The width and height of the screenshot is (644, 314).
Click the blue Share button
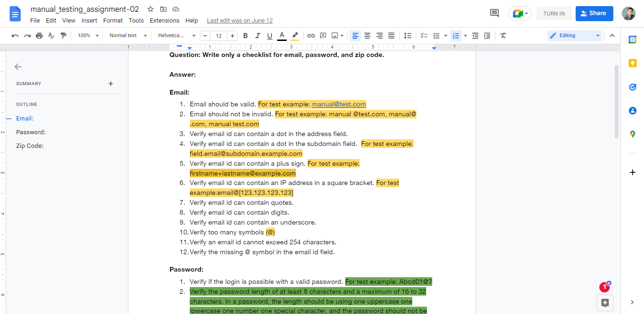point(594,14)
